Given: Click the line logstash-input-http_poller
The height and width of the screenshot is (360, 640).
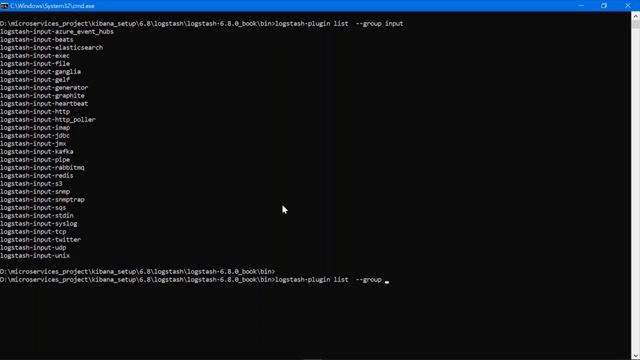Looking at the screenshot, I should [x=48, y=120].
